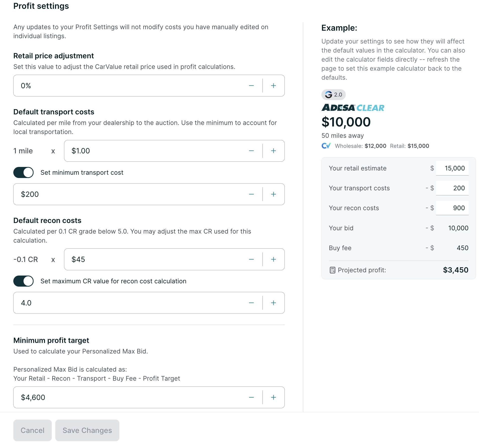The image size is (479, 448).
Task: Turn off maximum CR value toggle
Action: click(x=23, y=281)
